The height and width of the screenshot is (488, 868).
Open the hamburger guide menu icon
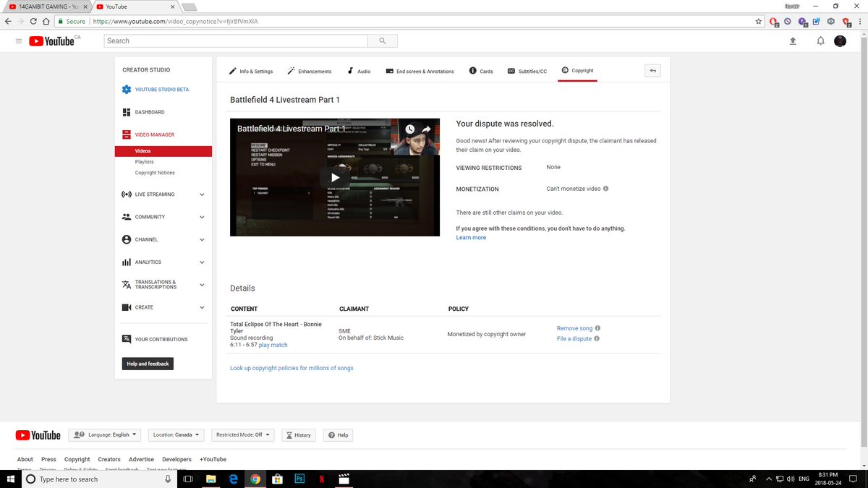18,41
